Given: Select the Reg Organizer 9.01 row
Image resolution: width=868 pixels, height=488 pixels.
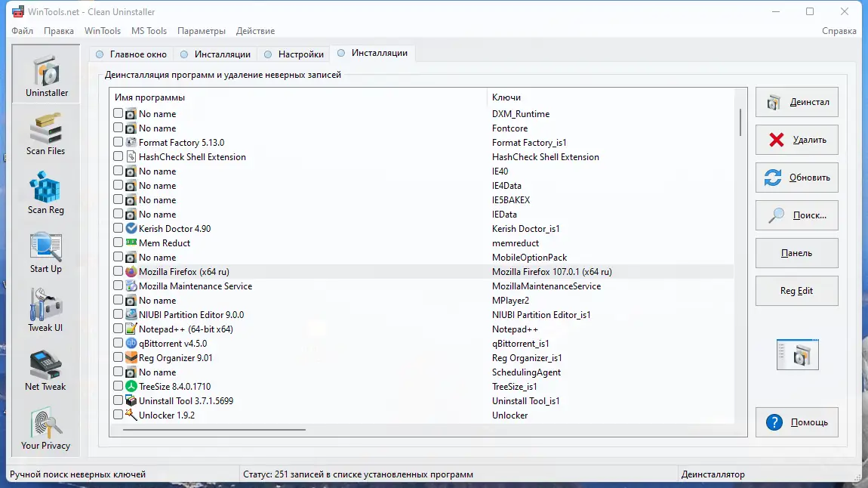Looking at the screenshot, I should coord(421,358).
